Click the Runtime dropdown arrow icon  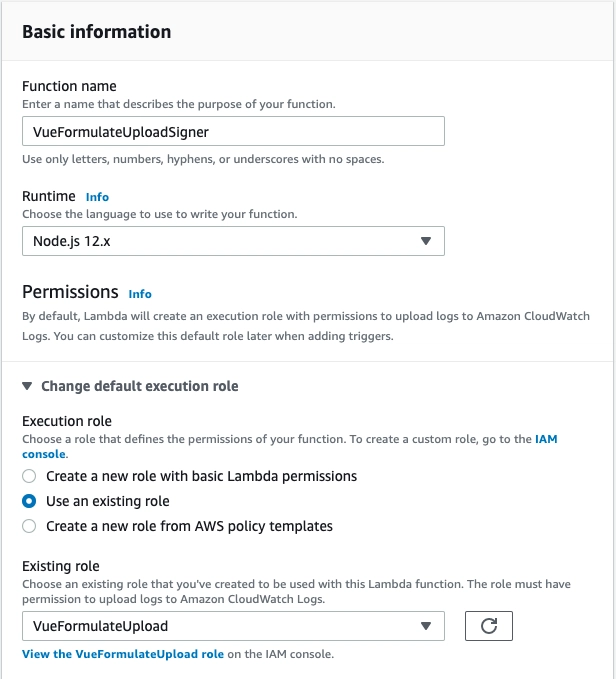[x=426, y=241]
